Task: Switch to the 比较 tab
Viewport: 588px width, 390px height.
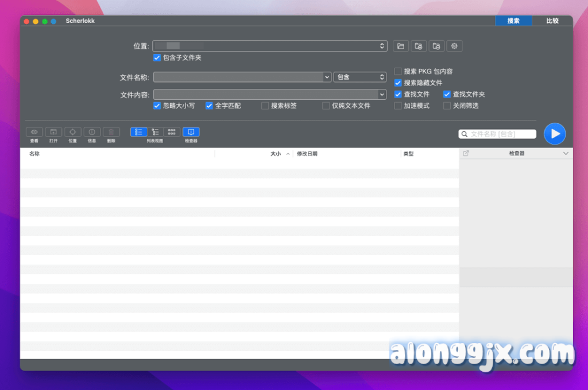Action: coord(552,21)
